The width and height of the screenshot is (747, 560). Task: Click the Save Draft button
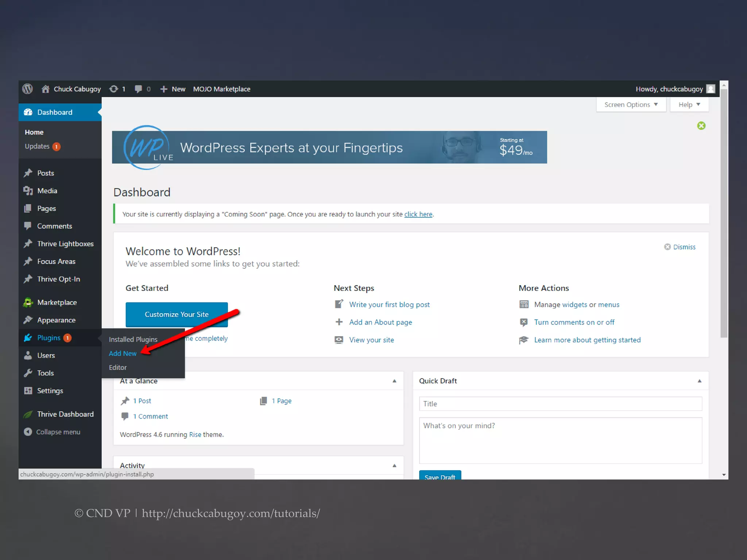coord(440,475)
